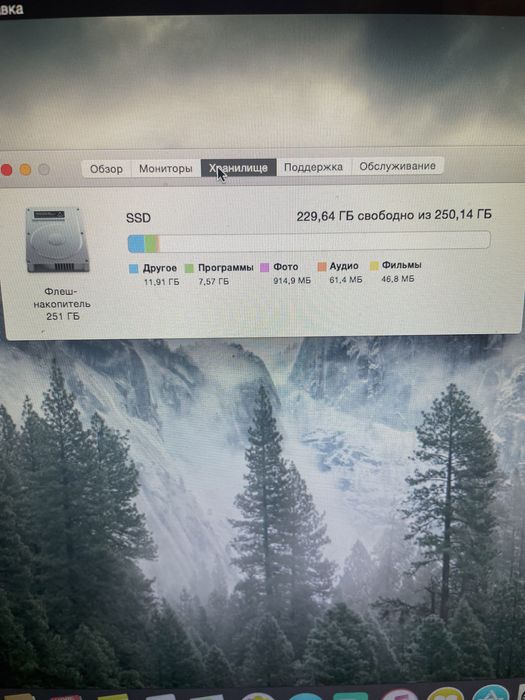Click the 7,57 ГБ value

pyautogui.click(x=213, y=282)
